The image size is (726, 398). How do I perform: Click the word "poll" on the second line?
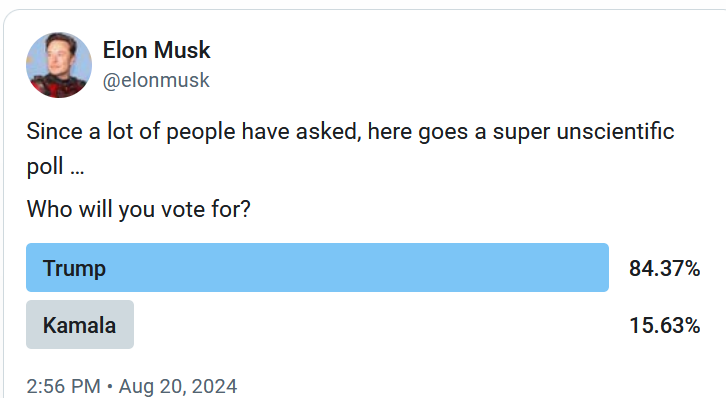pyautogui.click(x=45, y=167)
